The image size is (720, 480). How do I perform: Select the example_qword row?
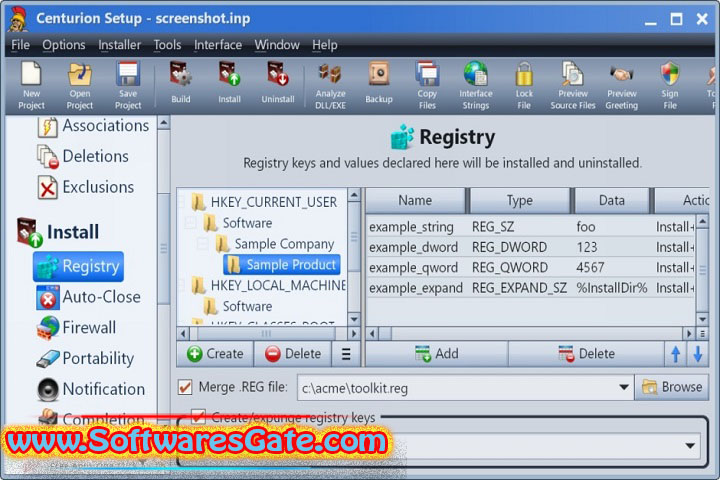click(x=531, y=268)
